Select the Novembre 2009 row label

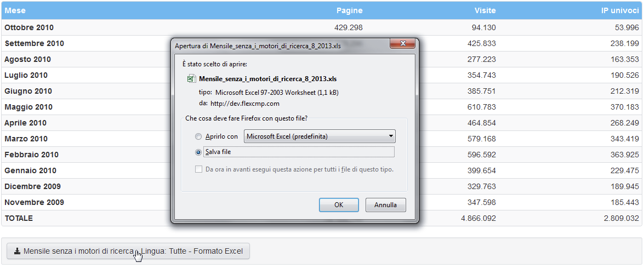coord(34,202)
